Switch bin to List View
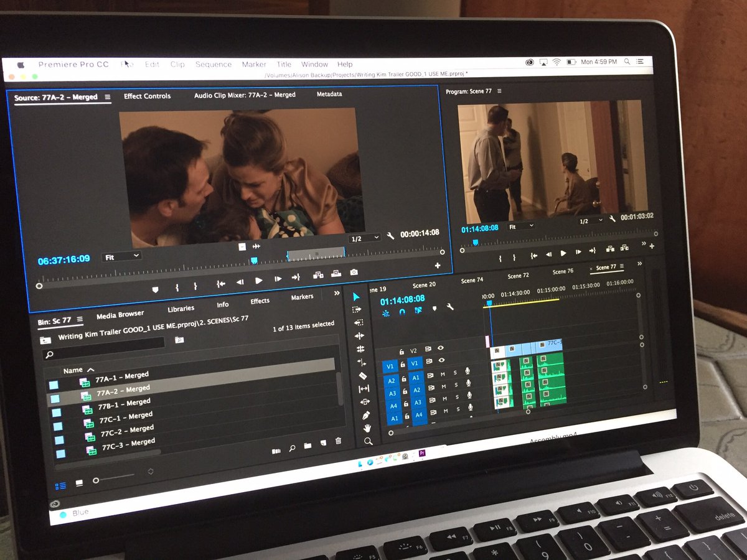This screenshot has height=560, width=747. (x=61, y=486)
